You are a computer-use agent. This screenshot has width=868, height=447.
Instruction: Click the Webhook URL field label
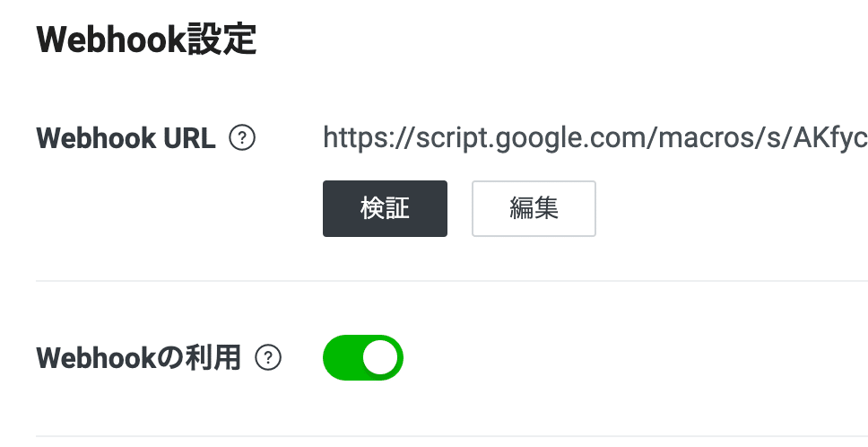tap(126, 138)
